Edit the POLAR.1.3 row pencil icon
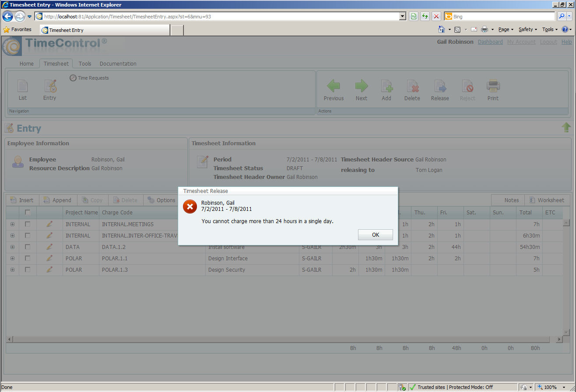The image size is (576, 392). tap(49, 269)
